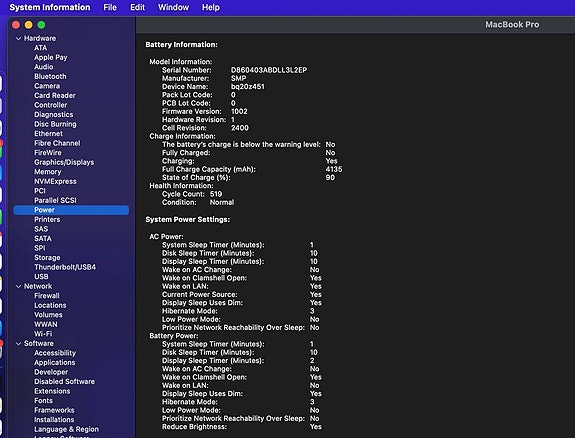This screenshot has height=438, width=575.
Task: Select Memory in the sidebar
Action: 48,172
